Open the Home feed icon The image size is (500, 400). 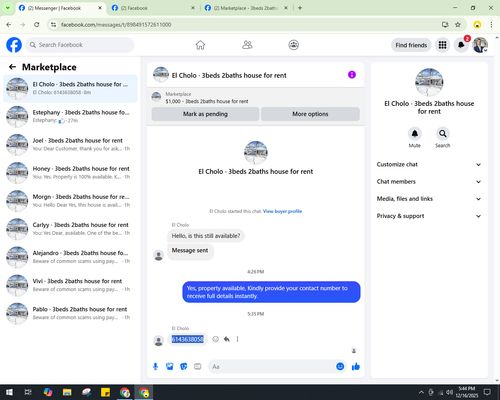200,45
